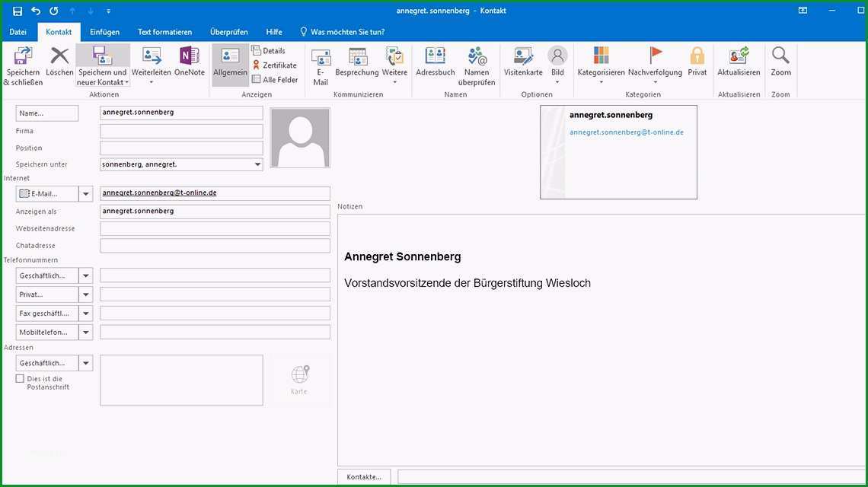Click the Mobiltelefon... button

[47, 332]
